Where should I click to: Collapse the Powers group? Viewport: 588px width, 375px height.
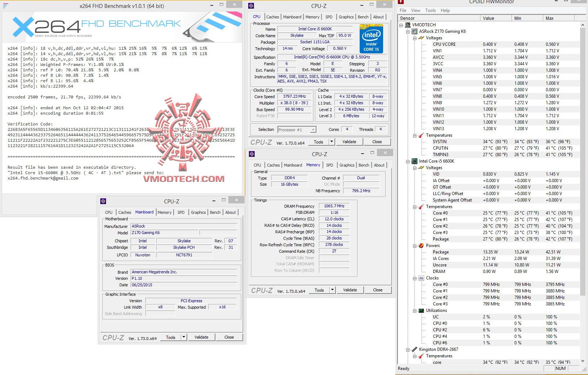[x=414, y=246]
